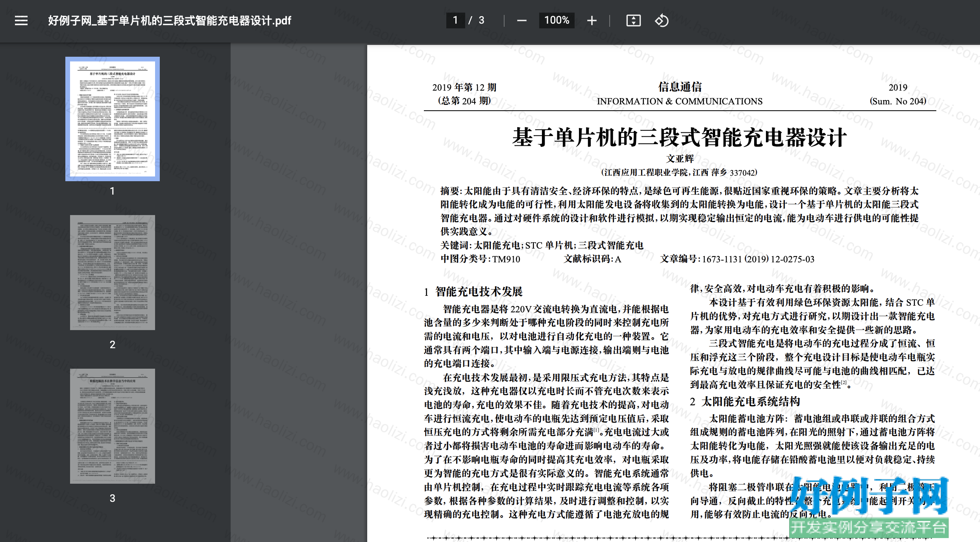
Task: Select the page 1 thumbnail
Action: pyautogui.click(x=113, y=119)
